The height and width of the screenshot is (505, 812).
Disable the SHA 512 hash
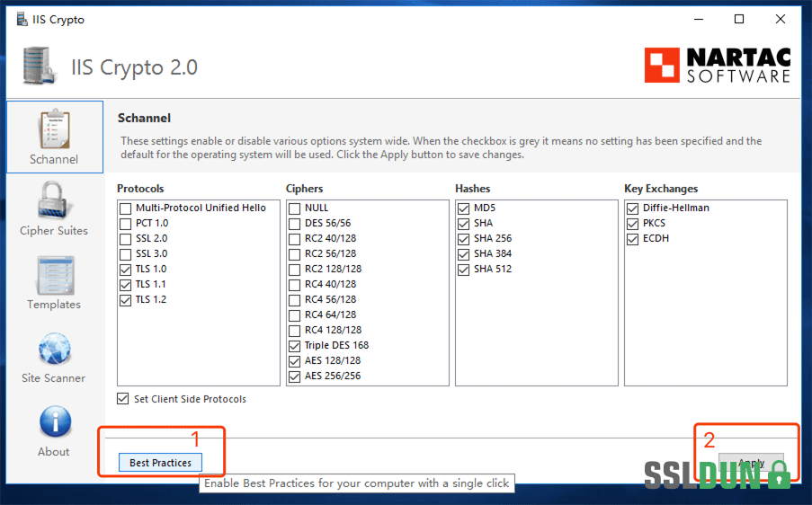(463, 270)
